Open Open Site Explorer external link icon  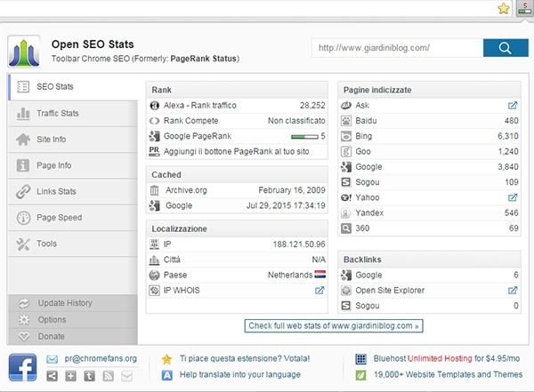(513, 291)
